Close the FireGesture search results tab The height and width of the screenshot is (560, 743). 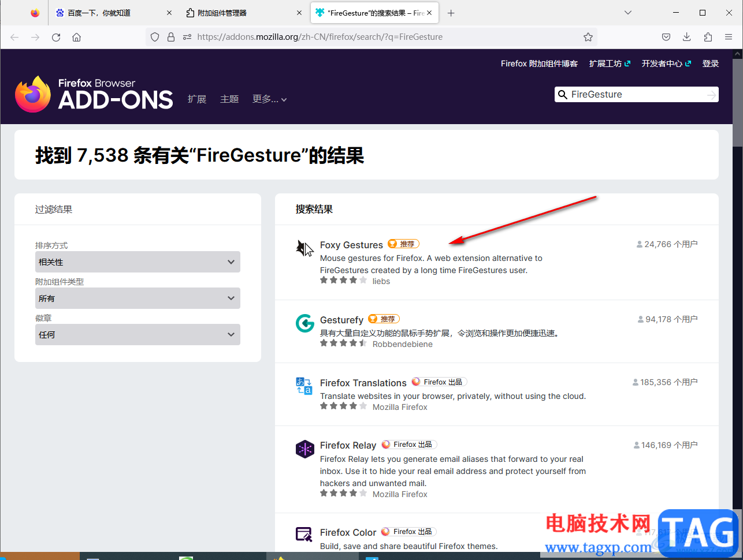click(429, 13)
